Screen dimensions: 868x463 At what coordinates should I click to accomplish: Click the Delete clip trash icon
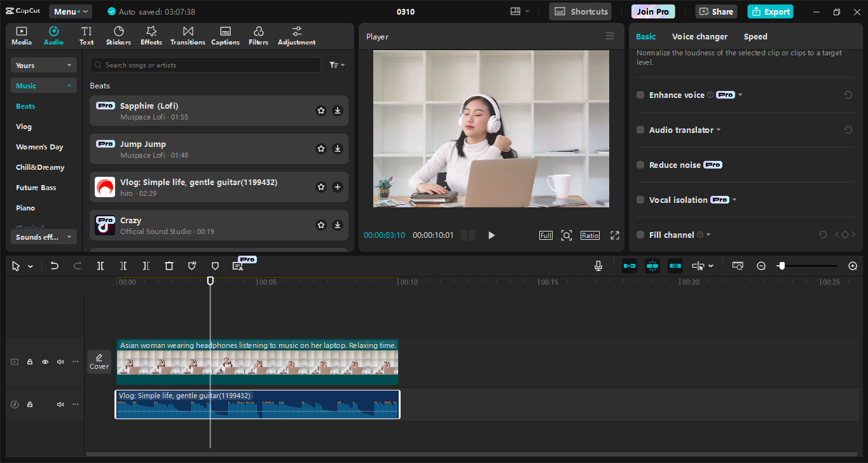169,266
